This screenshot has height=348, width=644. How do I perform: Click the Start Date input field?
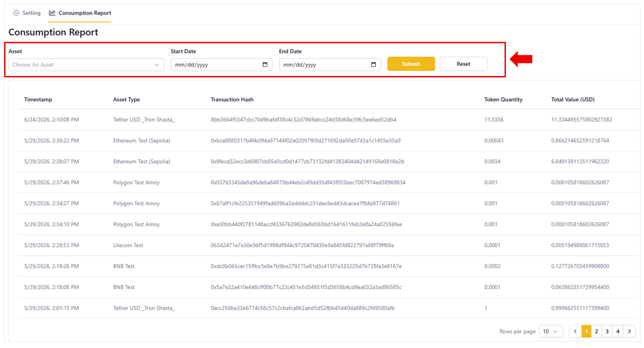click(221, 65)
